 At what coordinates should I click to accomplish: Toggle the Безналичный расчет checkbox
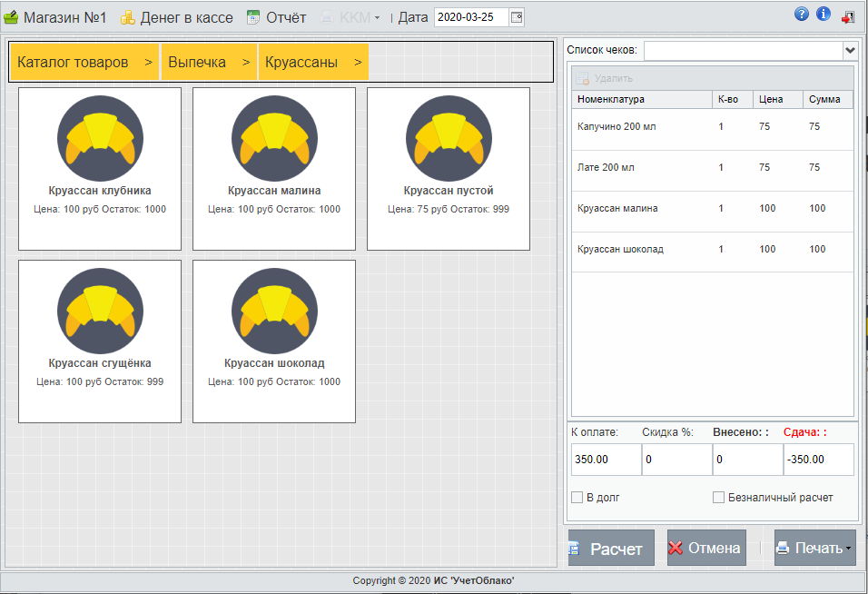coord(718,498)
